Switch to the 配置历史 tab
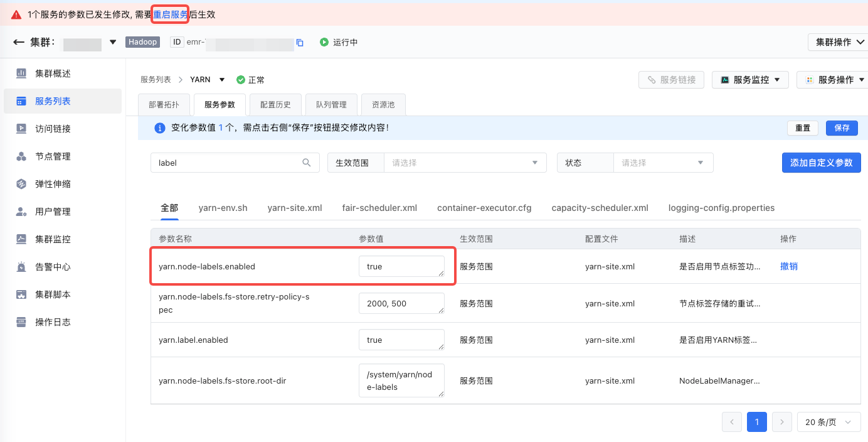 (275, 105)
